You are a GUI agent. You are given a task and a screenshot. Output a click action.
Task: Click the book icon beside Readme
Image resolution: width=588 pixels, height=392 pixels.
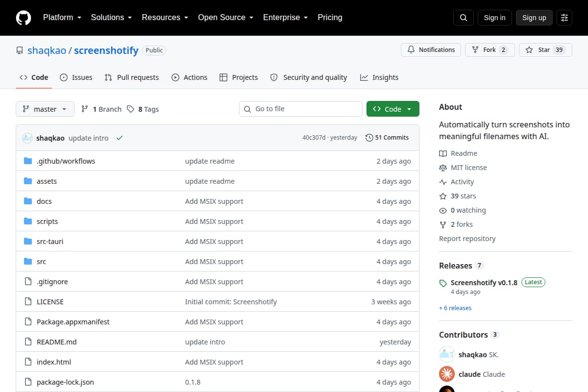click(443, 153)
